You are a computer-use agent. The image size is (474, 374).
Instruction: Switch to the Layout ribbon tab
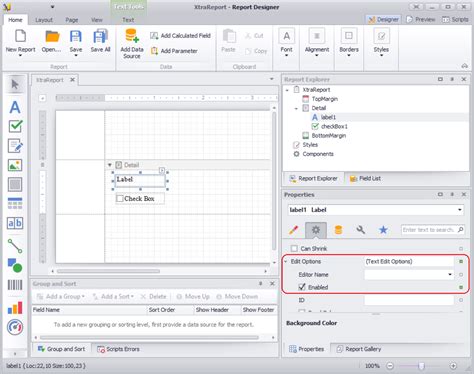point(44,20)
